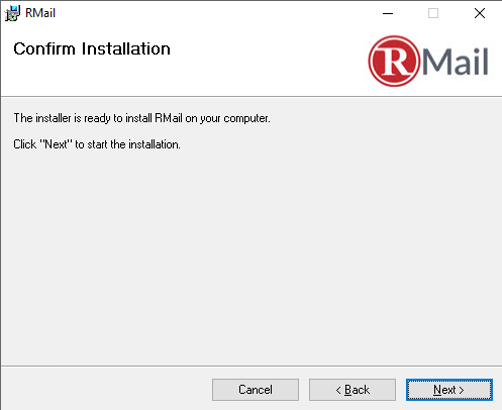Click the RMail title bar text

tap(40, 13)
